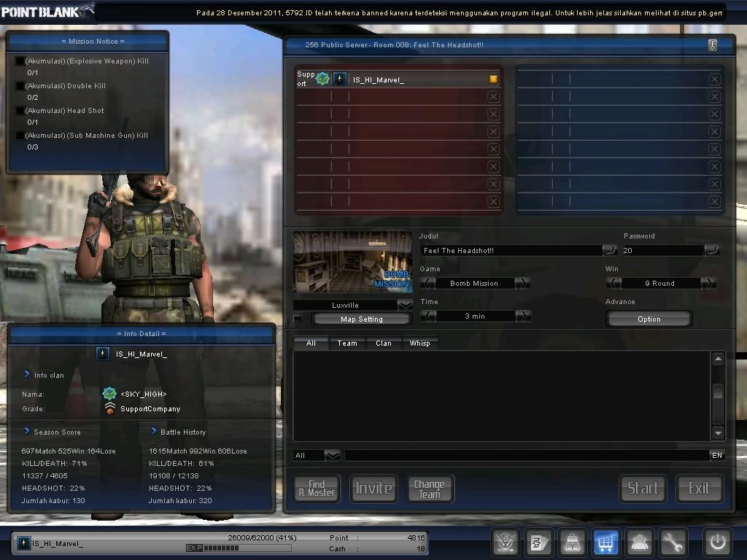Click the chat scroll down arrow
Image resolution: width=747 pixels, height=560 pixels.
tap(718, 433)
